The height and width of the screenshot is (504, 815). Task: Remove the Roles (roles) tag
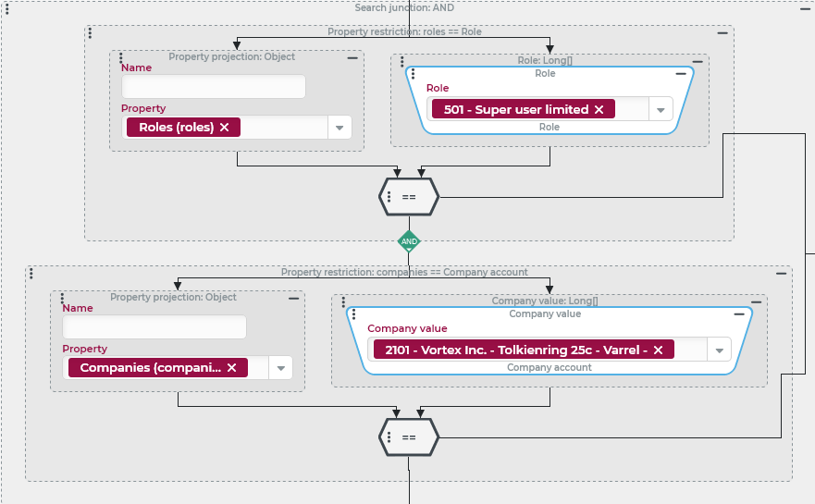pos(225,128)
